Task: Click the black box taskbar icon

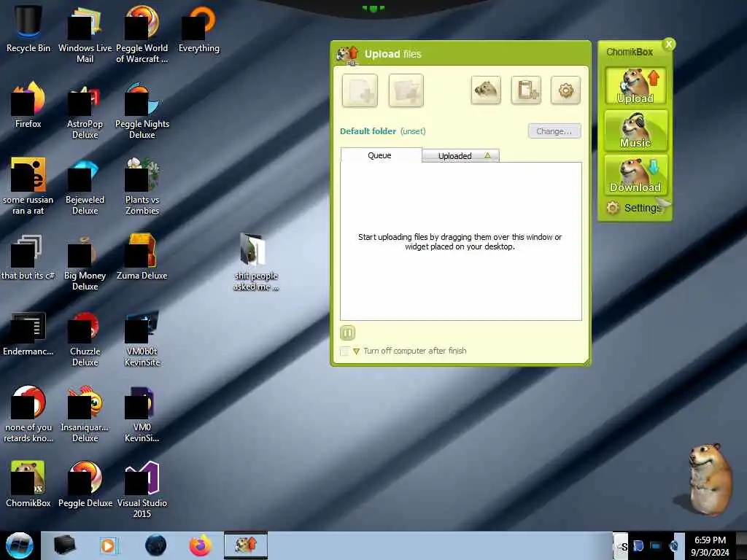Action: tap(64, 545)
